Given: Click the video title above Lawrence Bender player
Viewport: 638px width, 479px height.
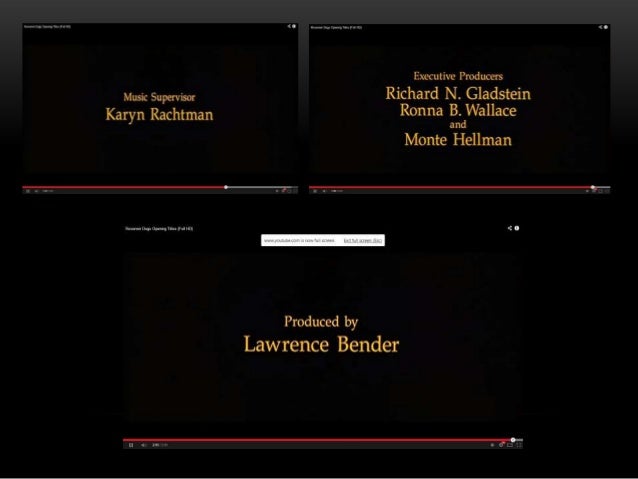Looking at the screenshot, I should (159, 229).
